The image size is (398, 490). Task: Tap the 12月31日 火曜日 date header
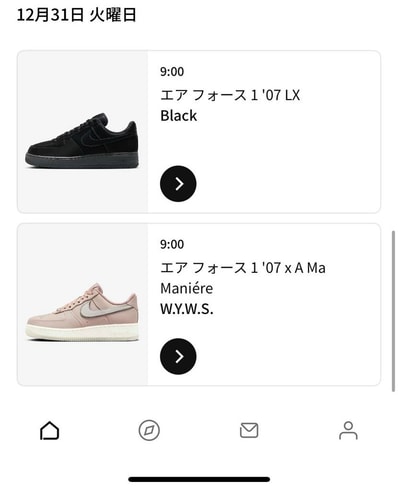point(76,15)
